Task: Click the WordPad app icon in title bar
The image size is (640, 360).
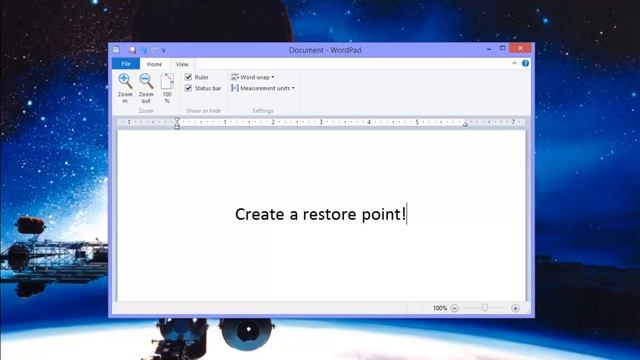Action: 116,50
